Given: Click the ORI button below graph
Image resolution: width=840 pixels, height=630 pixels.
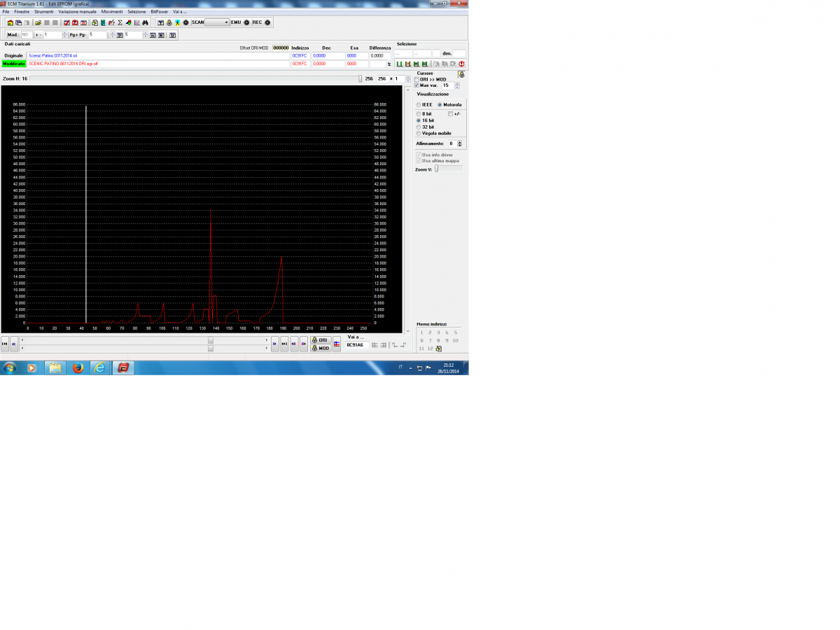Looking at the screenshot, I should tap(321, 340).
